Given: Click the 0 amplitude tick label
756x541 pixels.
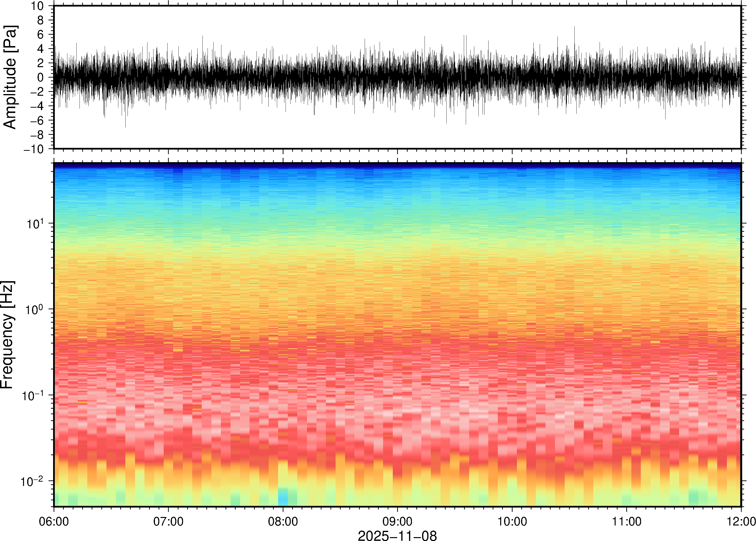Looking at the screenshot, I should 40,78.
